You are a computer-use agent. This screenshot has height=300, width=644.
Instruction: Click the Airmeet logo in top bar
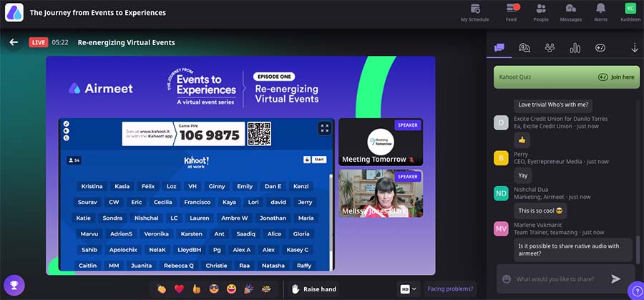click(x=14, y=12)
